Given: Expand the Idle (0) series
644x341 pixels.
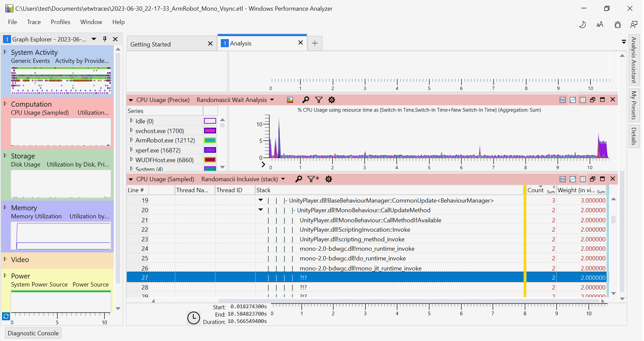Looking at the screenshot, I should pos(131,121).
